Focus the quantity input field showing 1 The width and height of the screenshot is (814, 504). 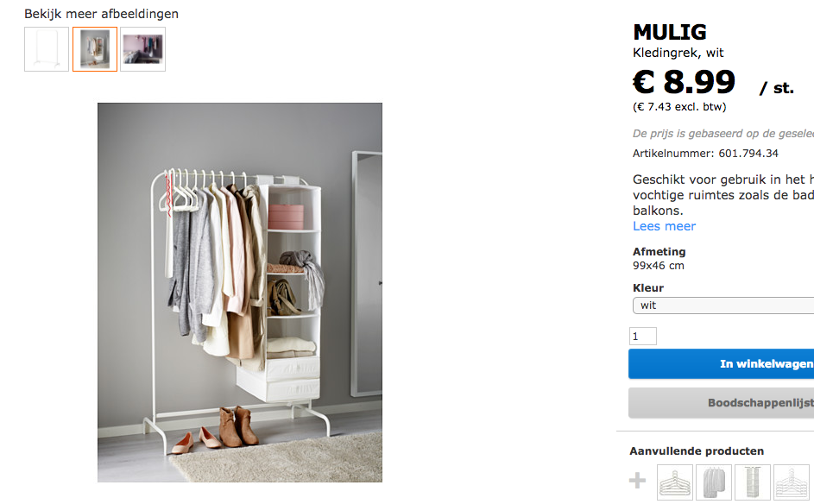click(643, 337)
